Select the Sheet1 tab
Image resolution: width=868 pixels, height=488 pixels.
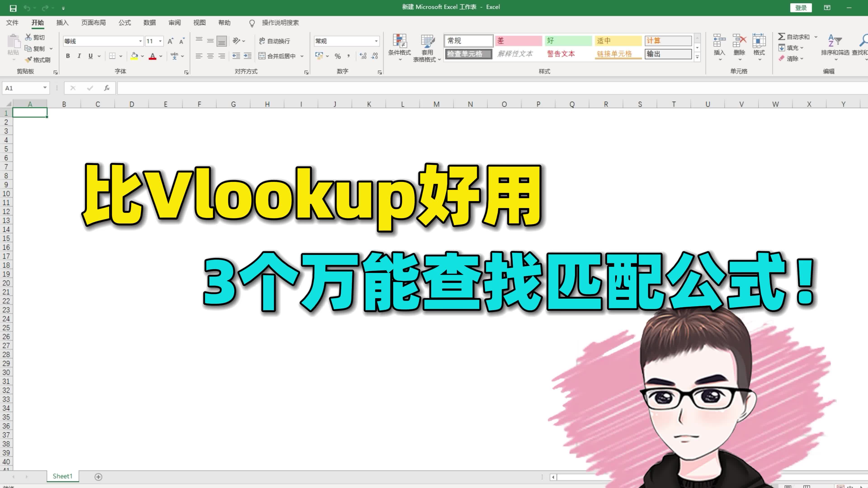(63, 476)
